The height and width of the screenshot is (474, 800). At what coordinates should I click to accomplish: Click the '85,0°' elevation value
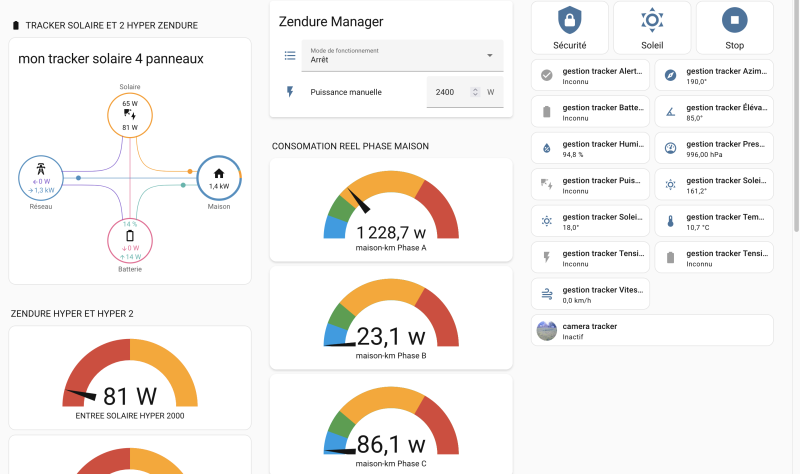click(x=694, y=118)
